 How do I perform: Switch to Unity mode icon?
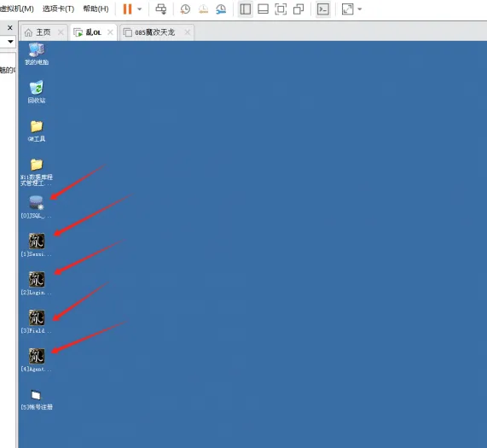299,9
